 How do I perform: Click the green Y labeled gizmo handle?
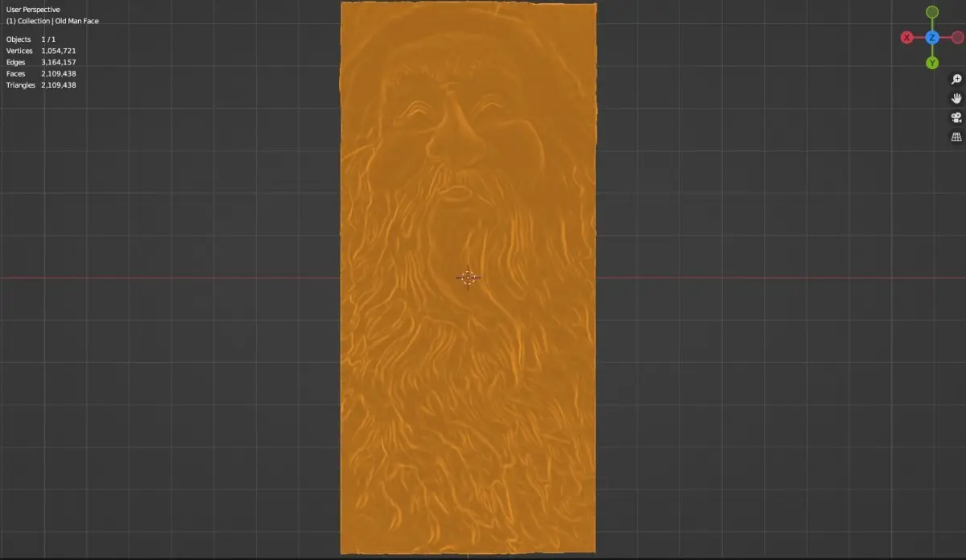coord(932,62)
